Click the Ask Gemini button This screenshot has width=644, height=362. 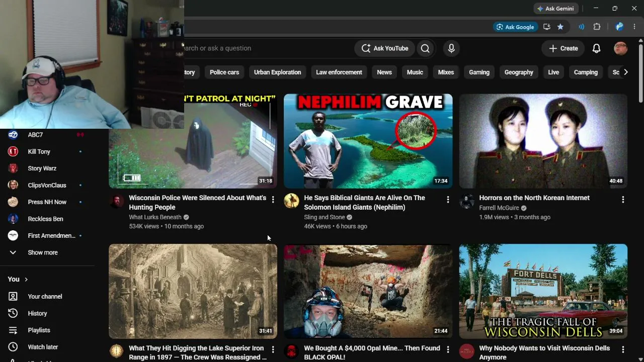(x=556, y=9)
